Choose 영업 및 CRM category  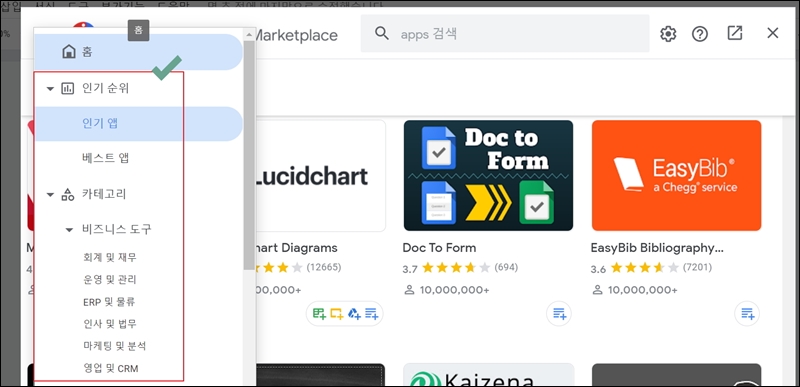[x=110, y=368]
